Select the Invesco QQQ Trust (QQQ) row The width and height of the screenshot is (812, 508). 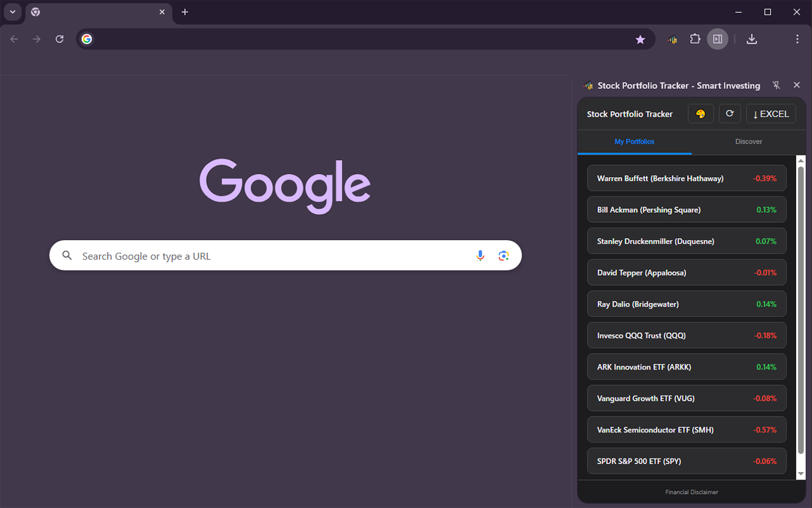[x=686, y=335]
